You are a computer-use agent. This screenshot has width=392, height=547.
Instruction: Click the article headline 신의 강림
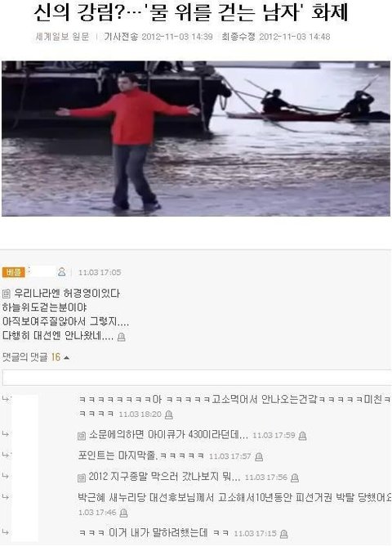pyautogui.click(x=191, y=12)
